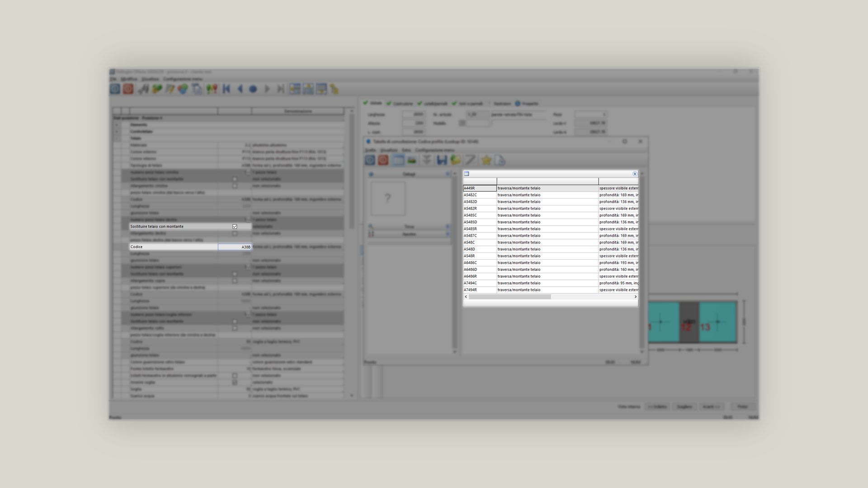Uncheck Sostituire telaio con montante checkbox

(x=235, y=226)
